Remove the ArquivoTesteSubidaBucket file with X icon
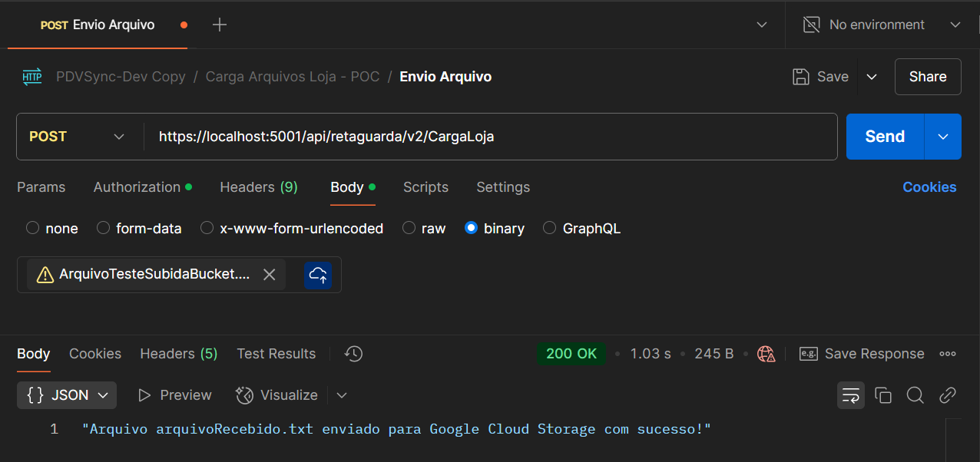The image size is (980, 462). pyautogui.click(x=269, y=275)
